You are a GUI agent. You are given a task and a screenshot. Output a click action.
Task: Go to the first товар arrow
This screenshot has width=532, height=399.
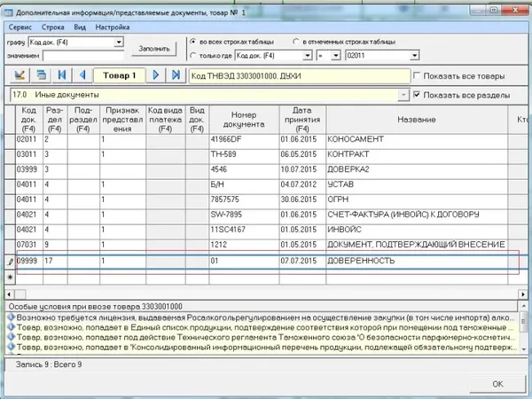pyautogui.click(x=62, y=75)
